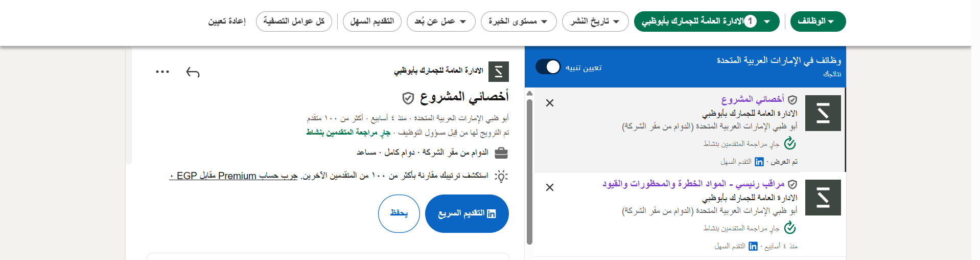
Task: Click green review icon in مراقب رئيسي card
Action: coord(790,228)
